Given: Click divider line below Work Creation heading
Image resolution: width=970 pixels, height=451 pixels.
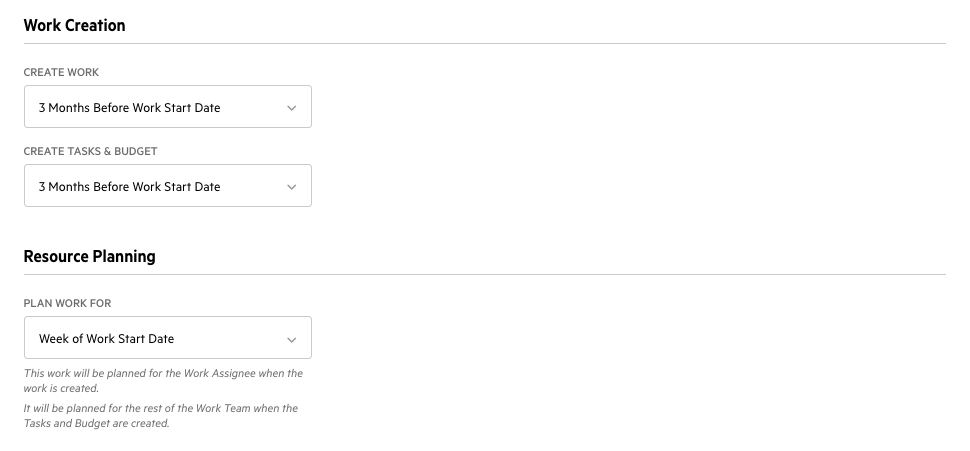Looking at the screenshot, I should [x=484, y=43].
